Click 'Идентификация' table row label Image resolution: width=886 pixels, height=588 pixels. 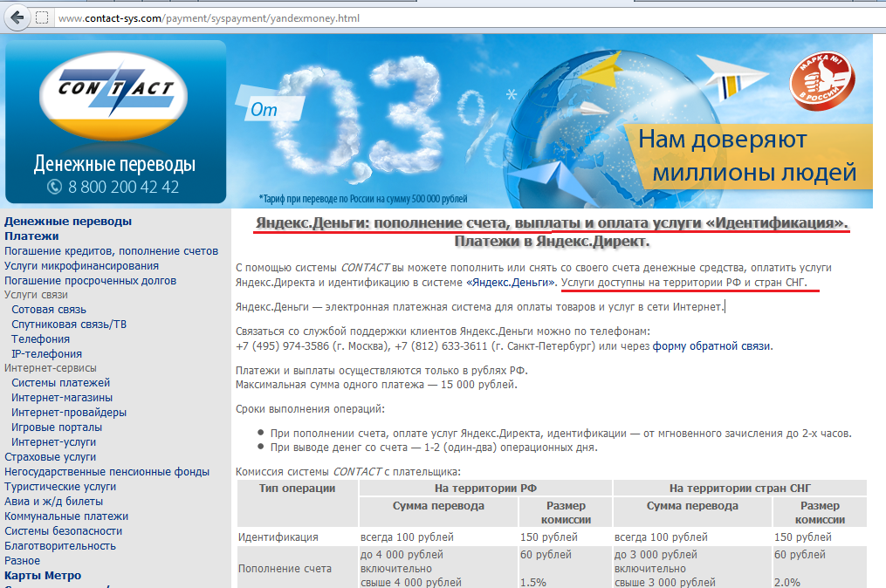pyautogui.click(x=278, y=537)
